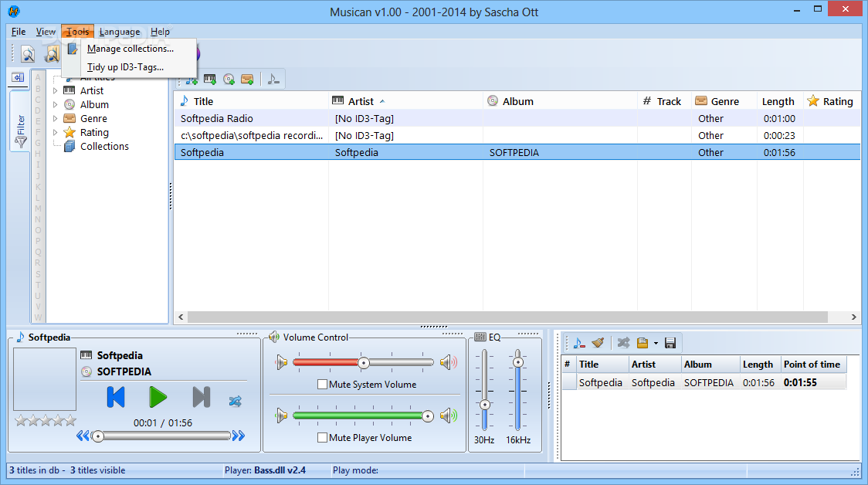Image resolution: width=868 pixels, height=485 pixels.
Task: Sort by the Title column header
Action: (x=251, y=100)
